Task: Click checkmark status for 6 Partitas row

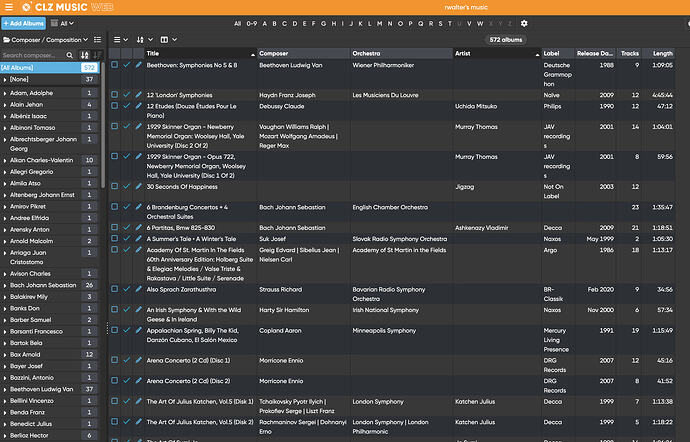Action: 126,227
